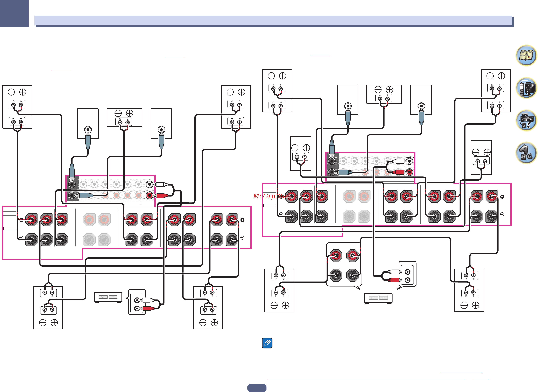Follow the longest blue underlined link near page bottom
The image size is (538, 392).
click(366, 379)
